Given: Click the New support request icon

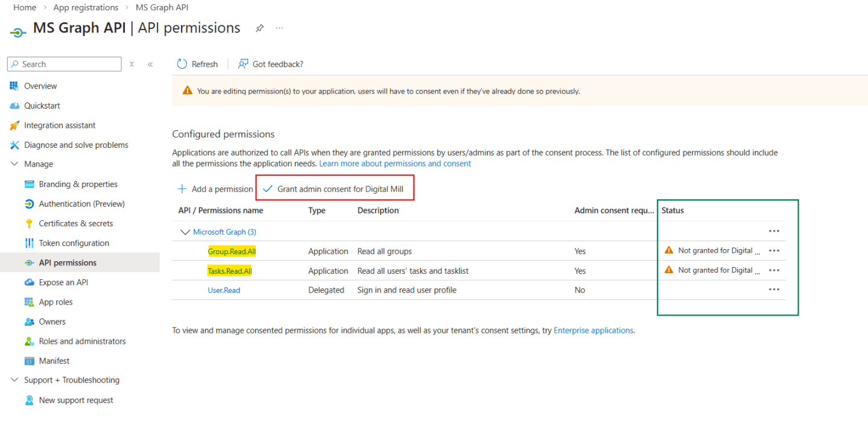Looking at the screenshot, I should (x=29, y=400).
